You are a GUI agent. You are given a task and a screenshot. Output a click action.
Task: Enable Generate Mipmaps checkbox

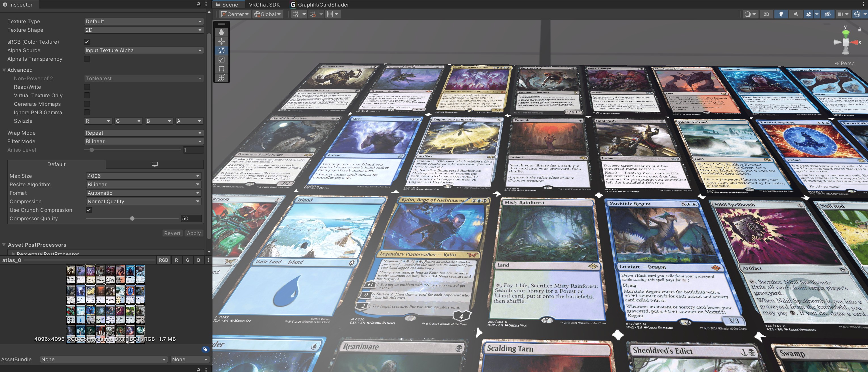(87, 104)
